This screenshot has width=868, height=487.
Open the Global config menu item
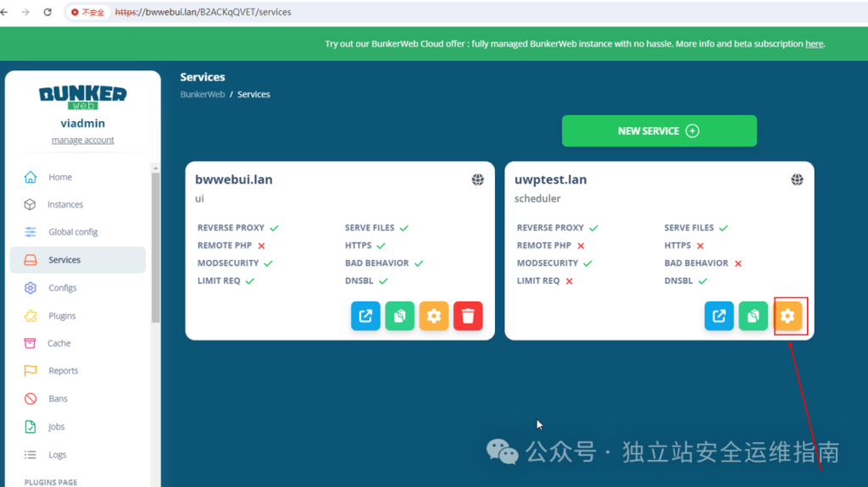(73, 232)
